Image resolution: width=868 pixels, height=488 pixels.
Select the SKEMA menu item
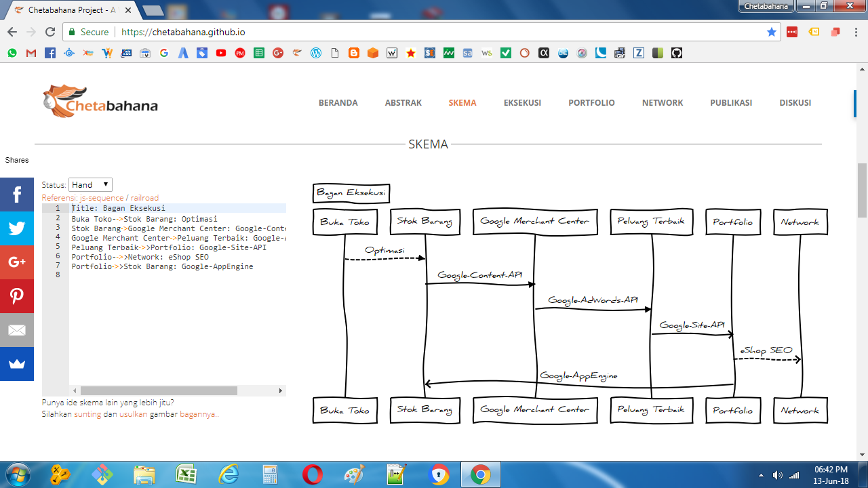click(462, 103)
